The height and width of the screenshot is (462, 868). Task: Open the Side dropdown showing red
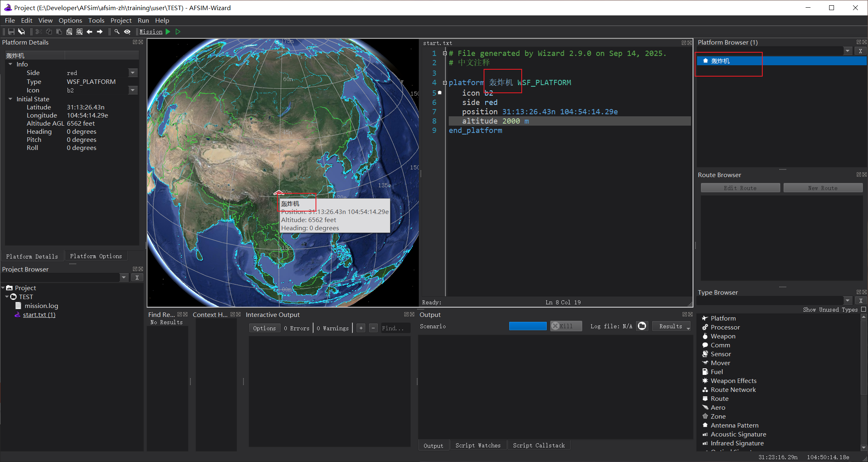pyautogui.click(x=133, y=73)
